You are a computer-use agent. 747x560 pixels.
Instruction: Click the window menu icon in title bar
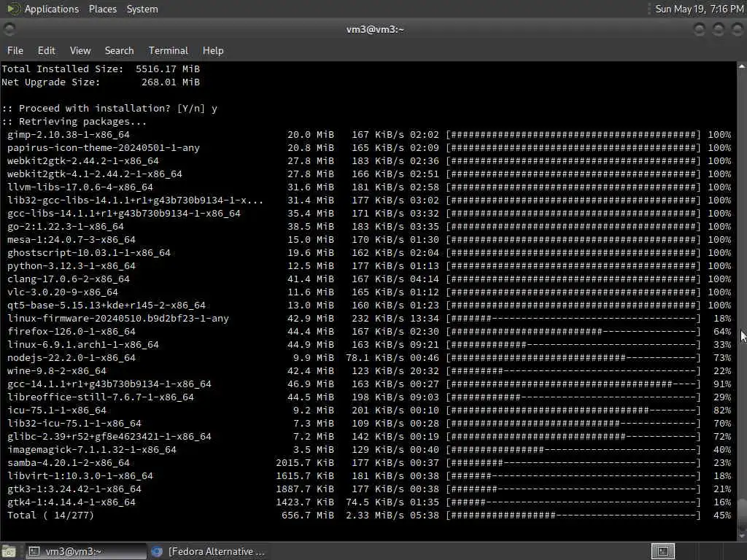[9, 29]
